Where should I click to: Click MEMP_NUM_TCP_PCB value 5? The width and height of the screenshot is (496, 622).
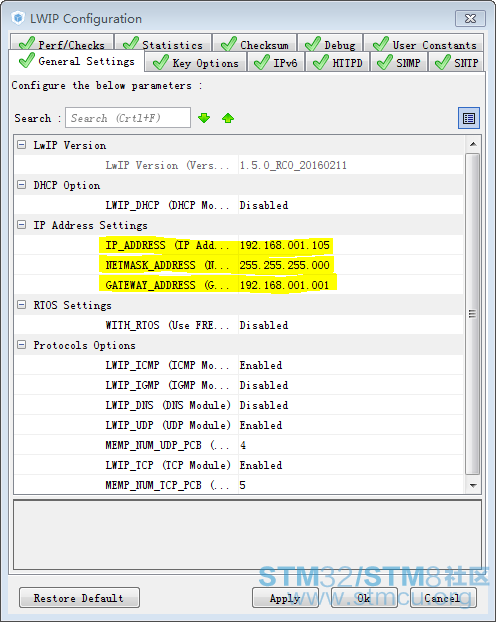click(x=242, y=485)
